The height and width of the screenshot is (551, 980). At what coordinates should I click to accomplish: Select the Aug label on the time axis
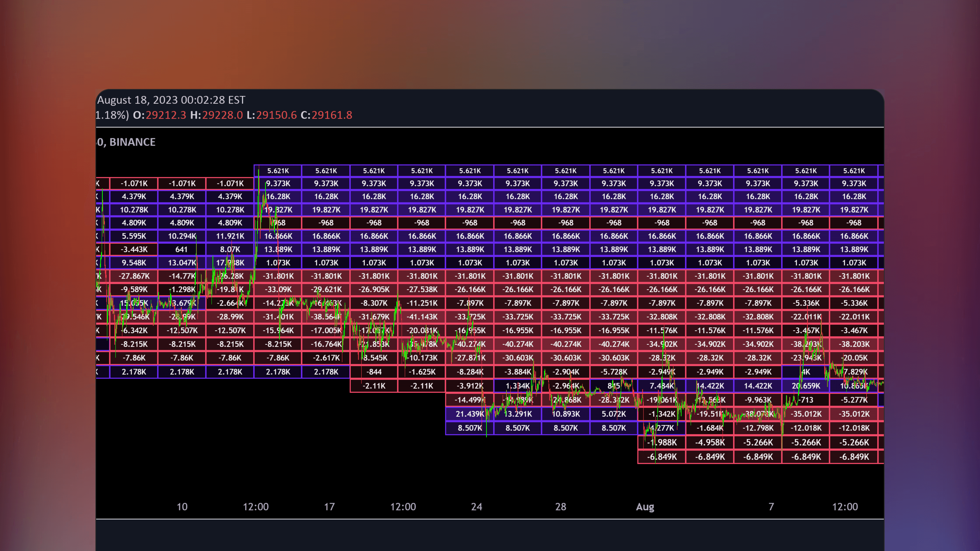pyautogui.click(x=645, y=507)
